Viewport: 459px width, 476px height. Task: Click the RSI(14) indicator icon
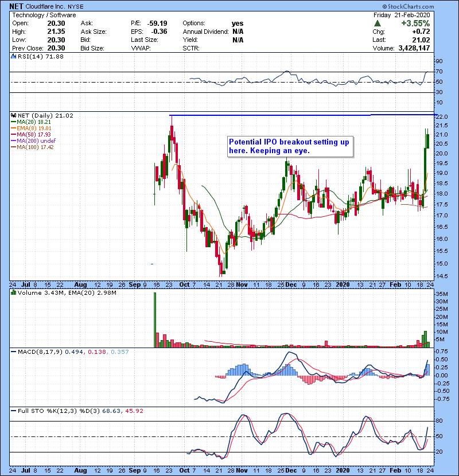[x=14, y=56]
